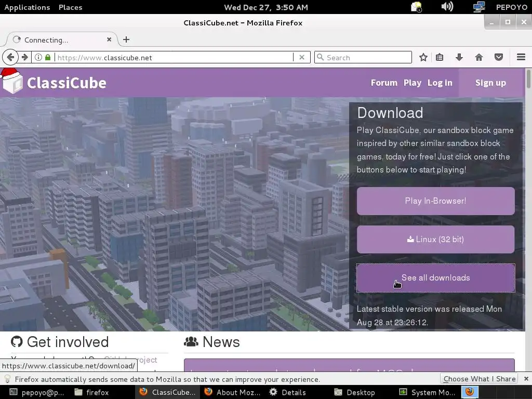
Task: Open the Applications menu
Action: click(x=27, y=7)
